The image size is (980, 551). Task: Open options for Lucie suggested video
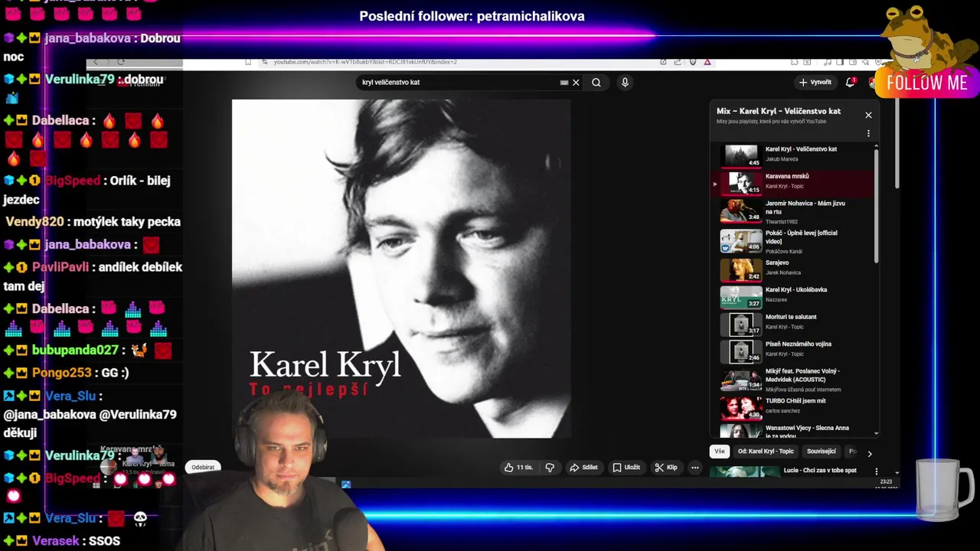(877, 471)
